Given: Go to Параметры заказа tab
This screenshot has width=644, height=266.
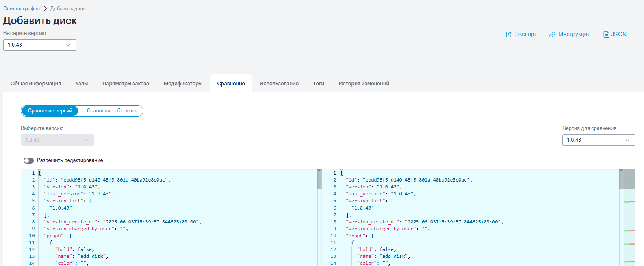Looking at the screenshot, I should 126,84.
